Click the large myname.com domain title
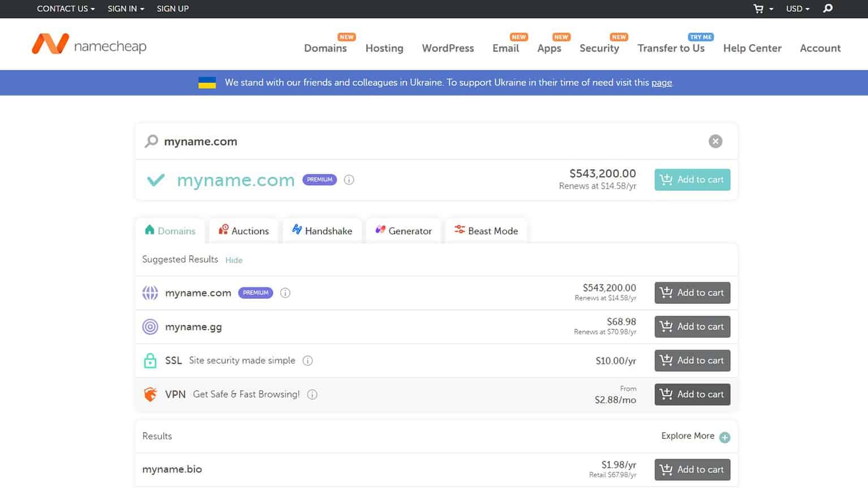Viewport: 868px width, 488px height. pyautogui.click(x=236, y=180)
